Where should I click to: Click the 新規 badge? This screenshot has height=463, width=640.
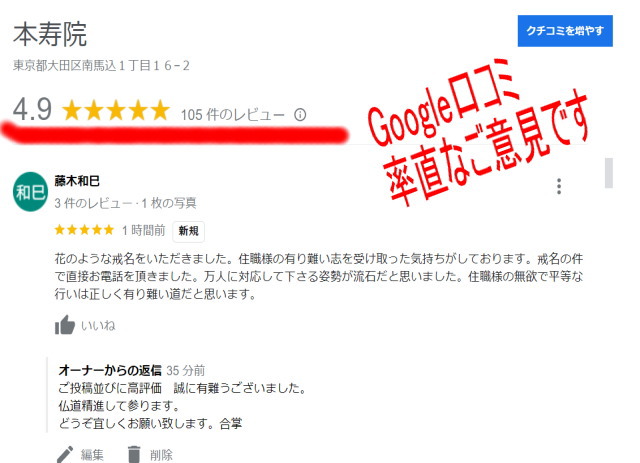[189, 231]
